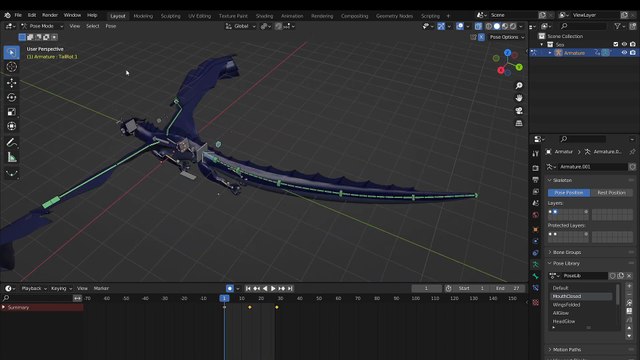Switch to wireframe viewport shading
The height and width of the screenshot is (360, 640).
489,26
